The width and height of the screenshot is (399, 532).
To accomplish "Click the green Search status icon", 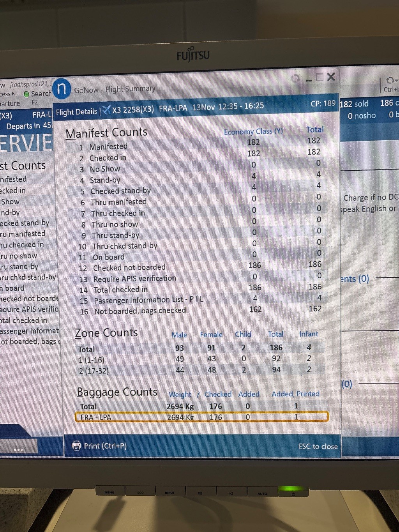I will coord(26,94).
